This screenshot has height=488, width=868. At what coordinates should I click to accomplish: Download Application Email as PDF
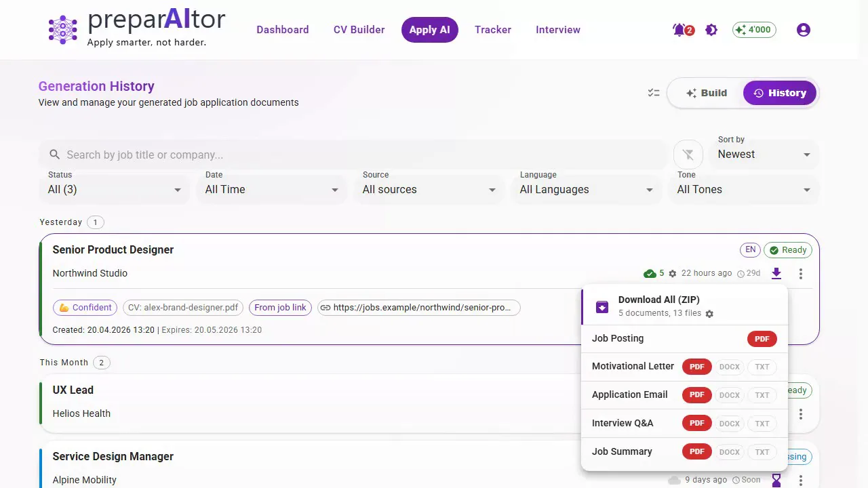tap(697, 395)
